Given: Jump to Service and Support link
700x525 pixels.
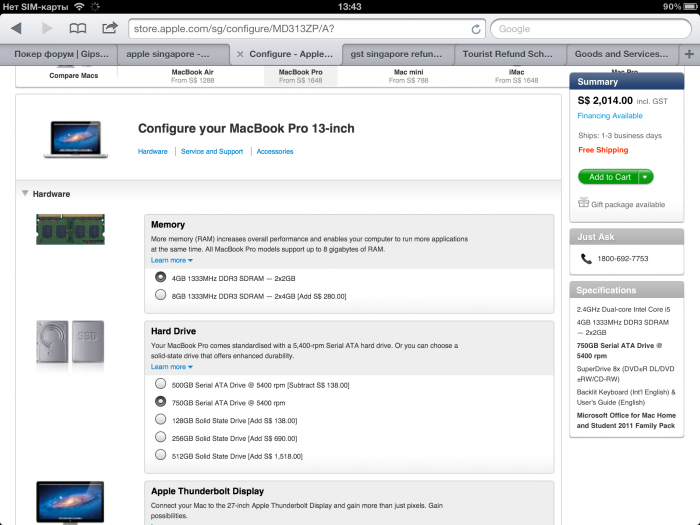Looking at the screenshot, I should (x=212, y=152).
